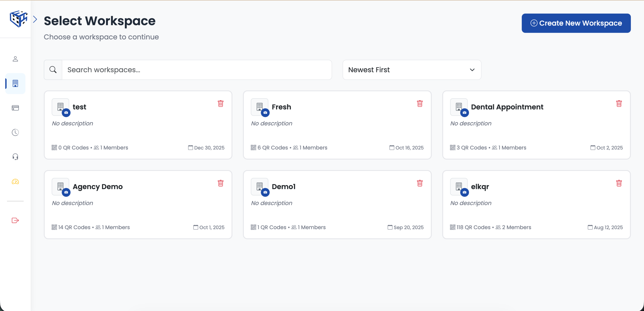
Task: Delete the elkqr workspace via its trash icon
Action: [x=619, y=183]
